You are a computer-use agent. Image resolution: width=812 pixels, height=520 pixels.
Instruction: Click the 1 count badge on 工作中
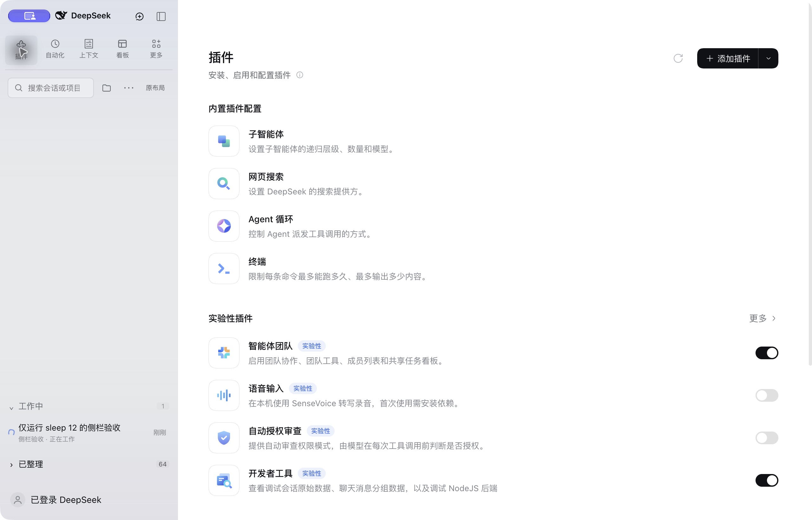[x=163, y=406]
